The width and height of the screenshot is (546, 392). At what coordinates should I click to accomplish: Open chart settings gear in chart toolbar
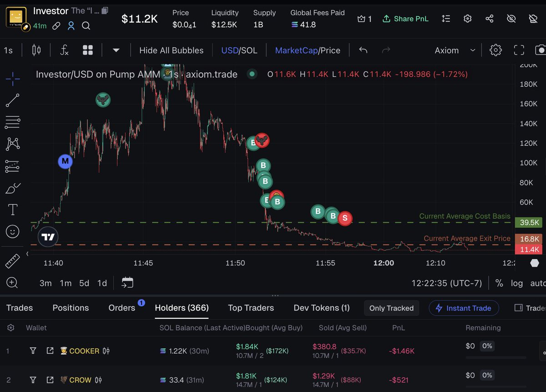coord(495,50)
